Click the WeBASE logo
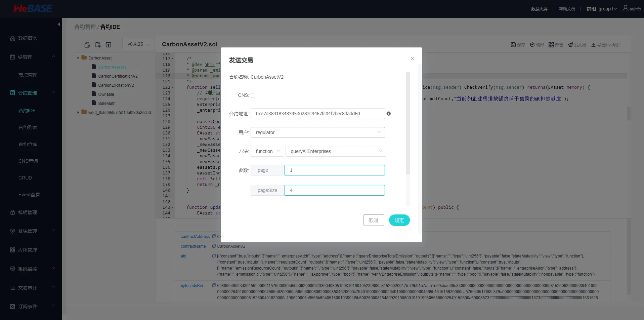The height and width of the screenshot is (320, 644). click(33, 9)
